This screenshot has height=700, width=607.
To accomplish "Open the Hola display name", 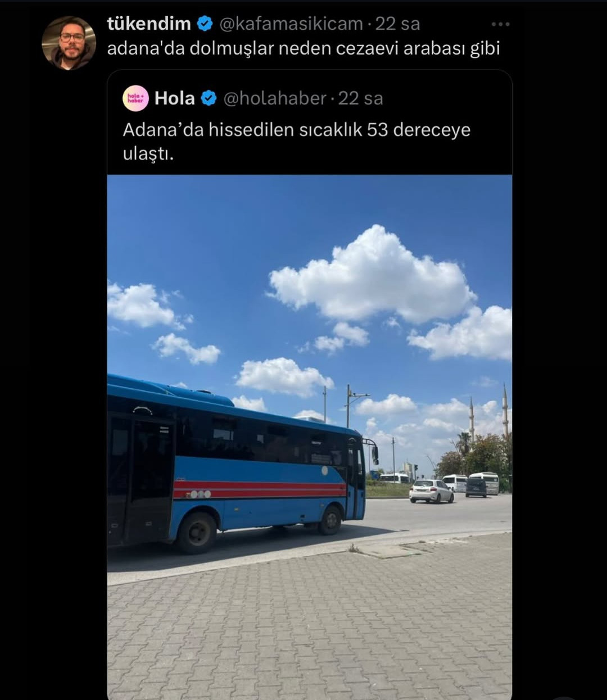I will point(175,98).
